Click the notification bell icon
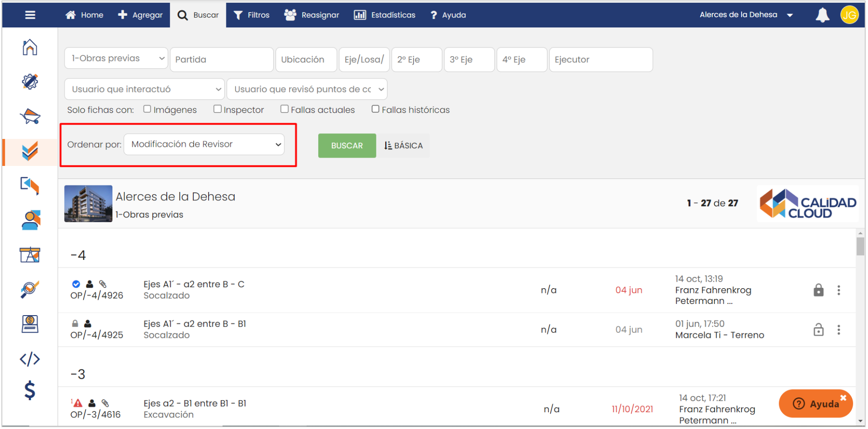This screenshot has width=868, height=429. [822, 15]
